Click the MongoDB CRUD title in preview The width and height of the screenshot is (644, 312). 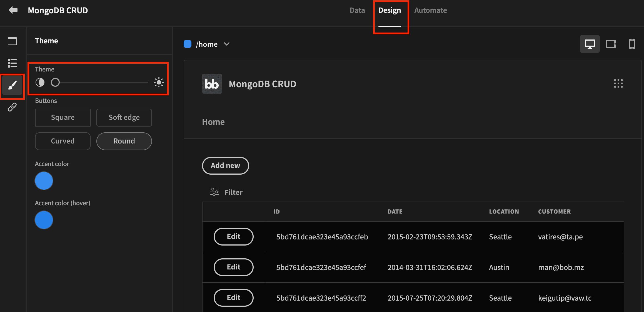pyautogui.click(x=263, y=84)
